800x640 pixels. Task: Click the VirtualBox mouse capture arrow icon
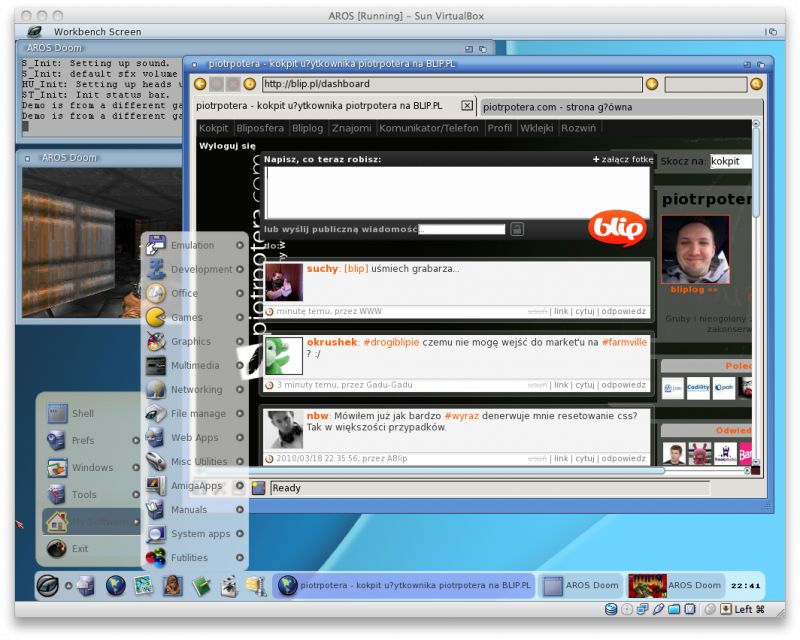pos(726,609)
